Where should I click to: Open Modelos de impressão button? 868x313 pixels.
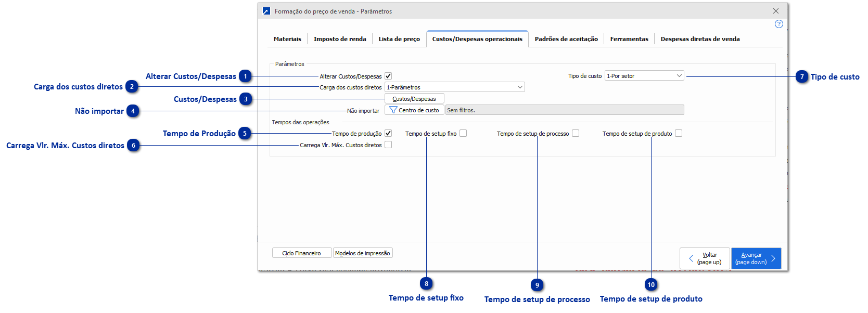tap(363, 253)
